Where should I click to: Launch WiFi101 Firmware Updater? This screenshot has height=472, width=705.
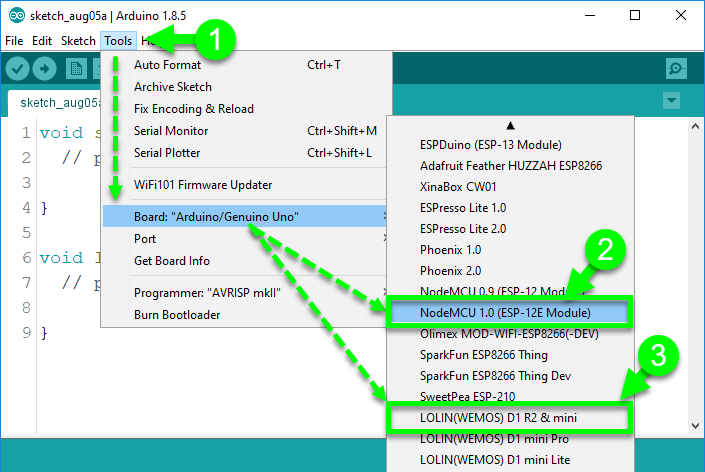tap(245, 185)
